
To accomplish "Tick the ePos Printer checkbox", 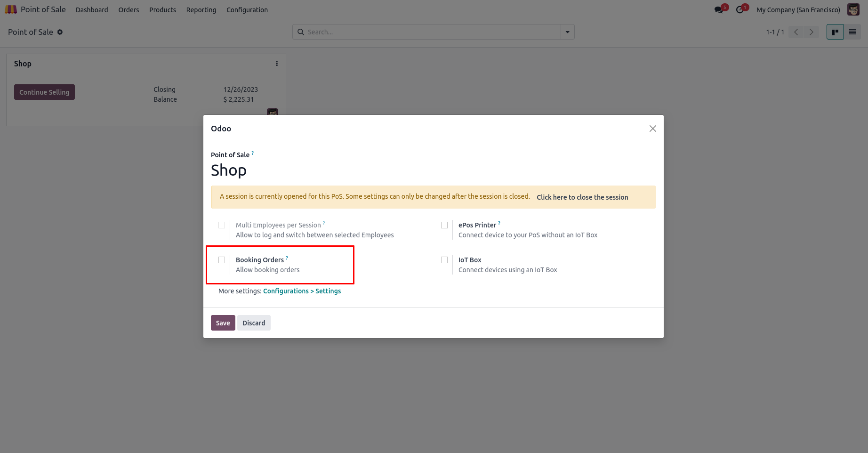I will click(x=444, y=225).
